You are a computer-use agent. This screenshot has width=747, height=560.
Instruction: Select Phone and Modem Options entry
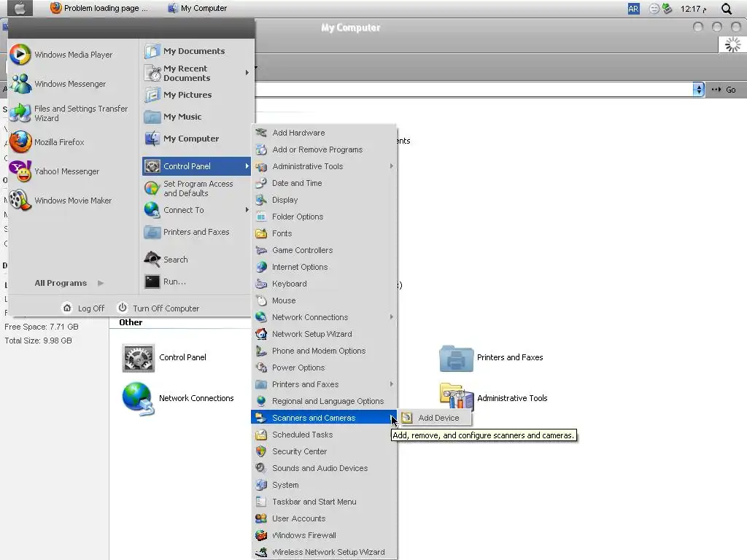325,351
